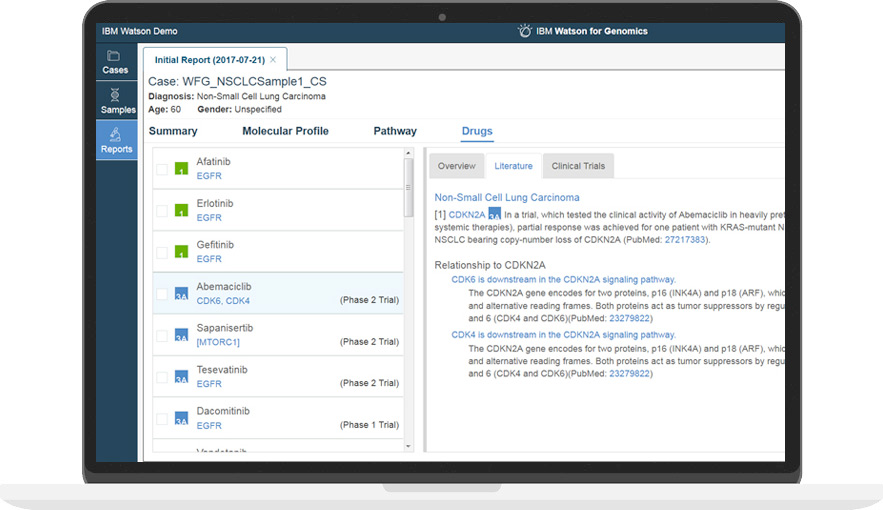The image size is (883, 510).
Task: Open the Samples DNA icon in sidebar
Action: pyautogui.click(x=117, y=97)
